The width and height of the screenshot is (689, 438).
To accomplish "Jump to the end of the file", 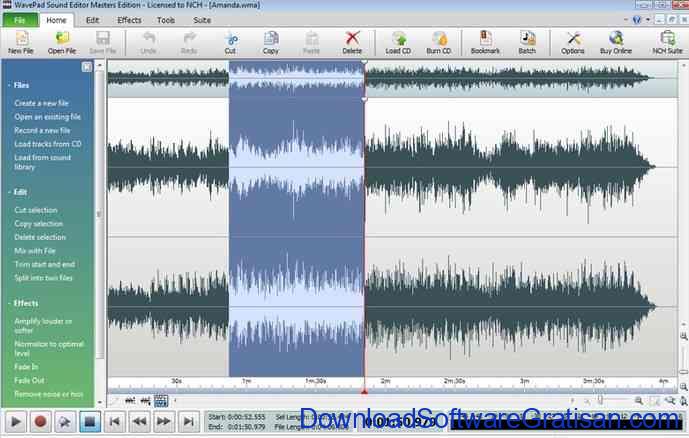I will [x=189, y=422].
